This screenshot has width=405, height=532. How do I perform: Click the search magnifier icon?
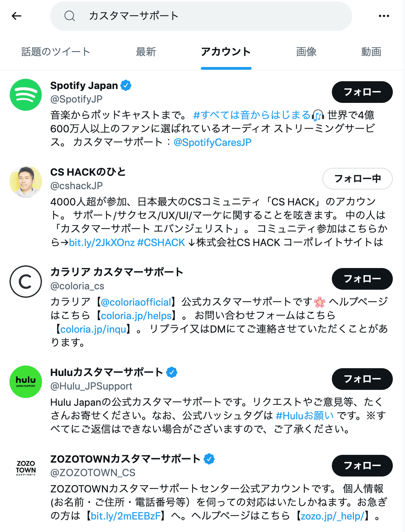click(70, 16)
